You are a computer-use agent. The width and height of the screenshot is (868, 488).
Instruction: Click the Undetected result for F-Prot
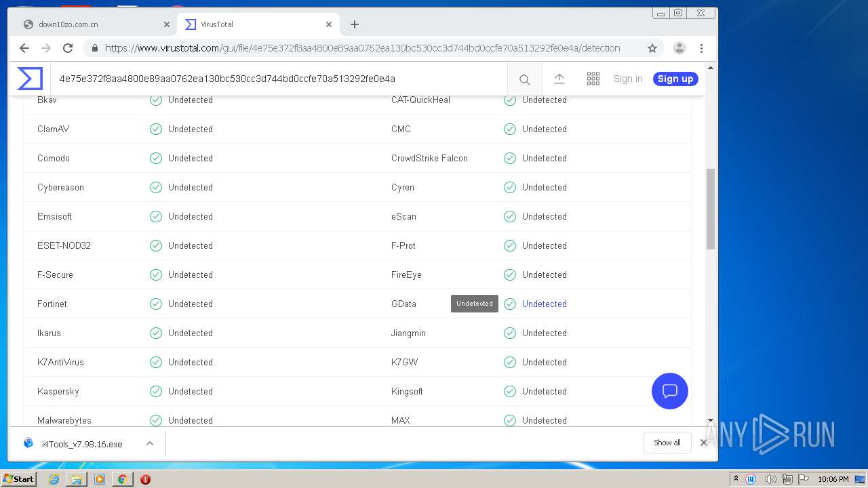tap(545, 245)
